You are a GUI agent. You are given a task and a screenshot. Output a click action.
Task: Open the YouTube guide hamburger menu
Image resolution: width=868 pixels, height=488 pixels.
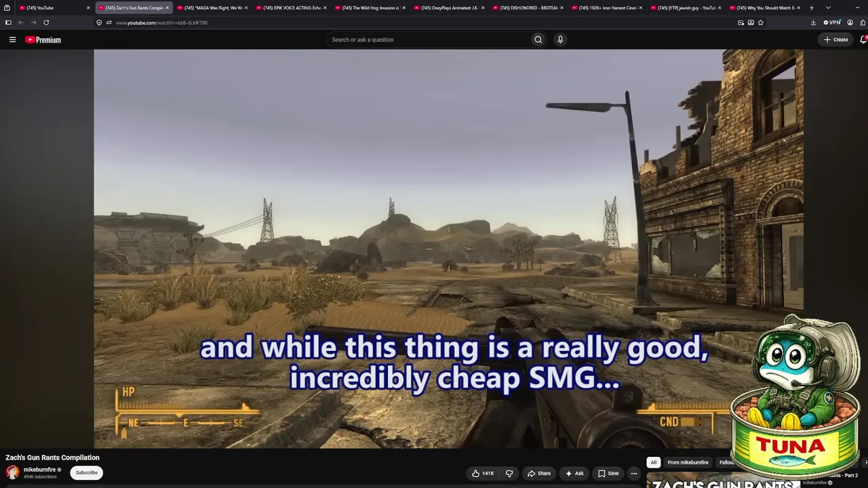[x=12, y=40]
